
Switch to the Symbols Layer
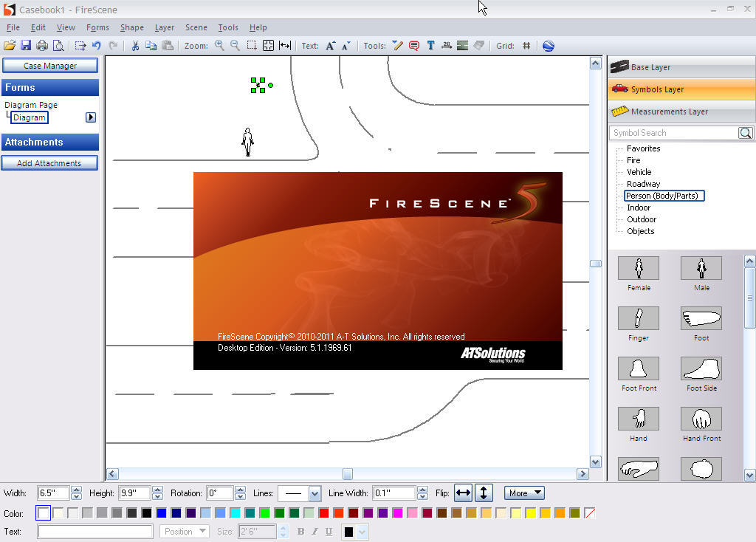click(681, 89)
